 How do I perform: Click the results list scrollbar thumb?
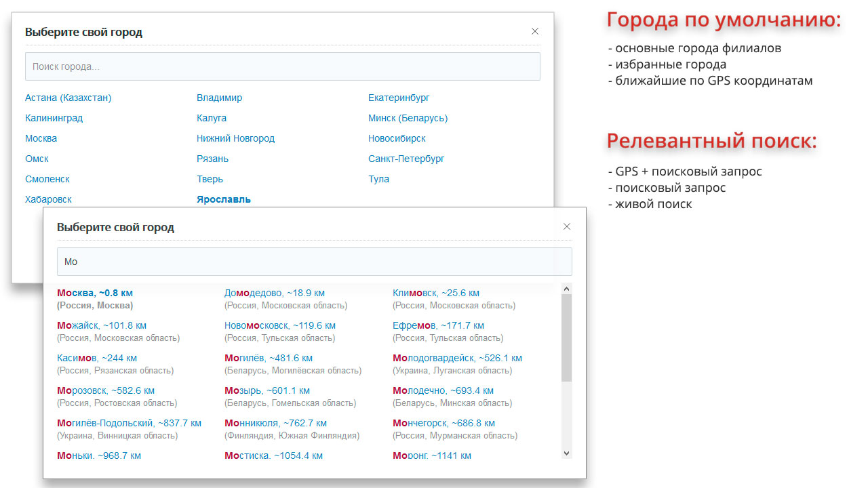[x=567, y=339]
